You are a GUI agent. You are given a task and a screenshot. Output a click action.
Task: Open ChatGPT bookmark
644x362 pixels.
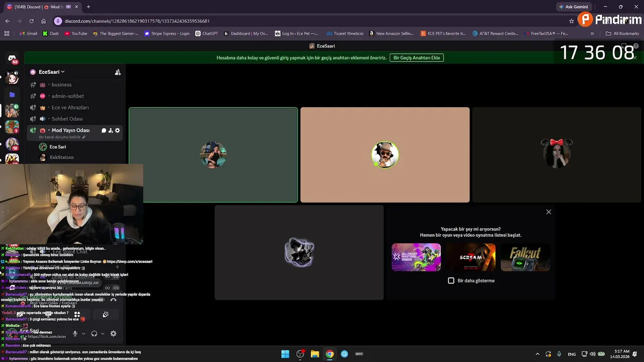pos(206,34)
